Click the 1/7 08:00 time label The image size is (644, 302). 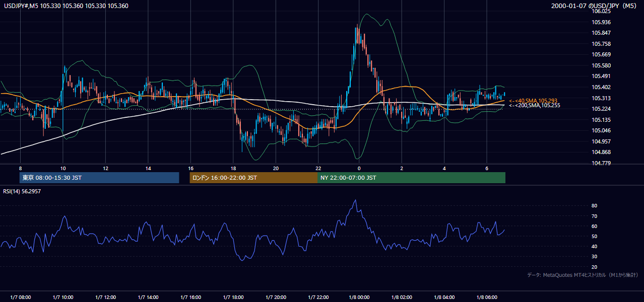coord(20,297)
